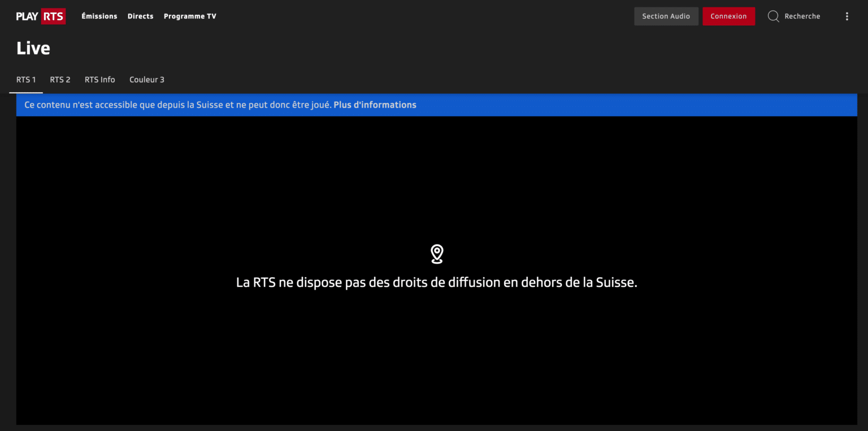Follow the Plus d'informations link

click(x=375, y=105)
